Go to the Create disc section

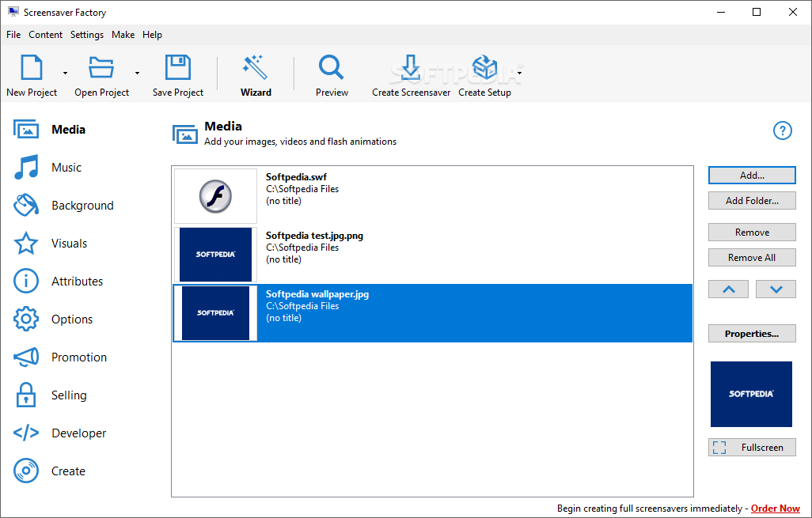pyautogui.click(x=49, y=471)
